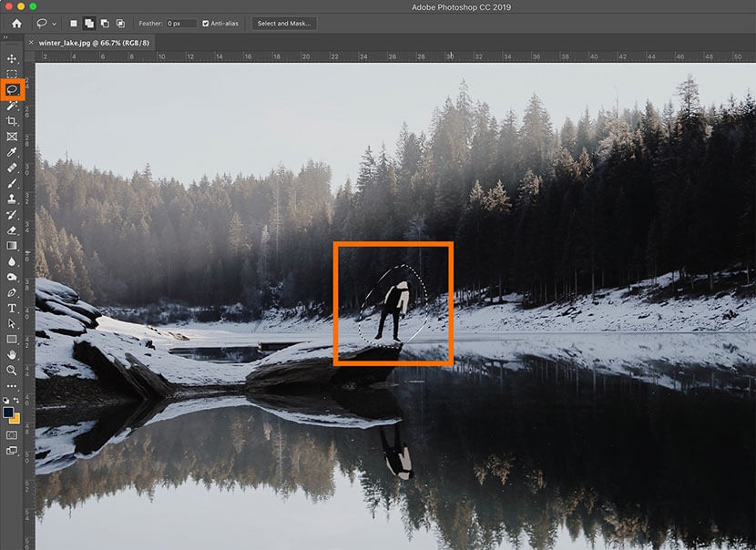Image resolution: width=756 pixels, height=550 pixels.
Task: Select the Move tool
Action: point(12,58)
